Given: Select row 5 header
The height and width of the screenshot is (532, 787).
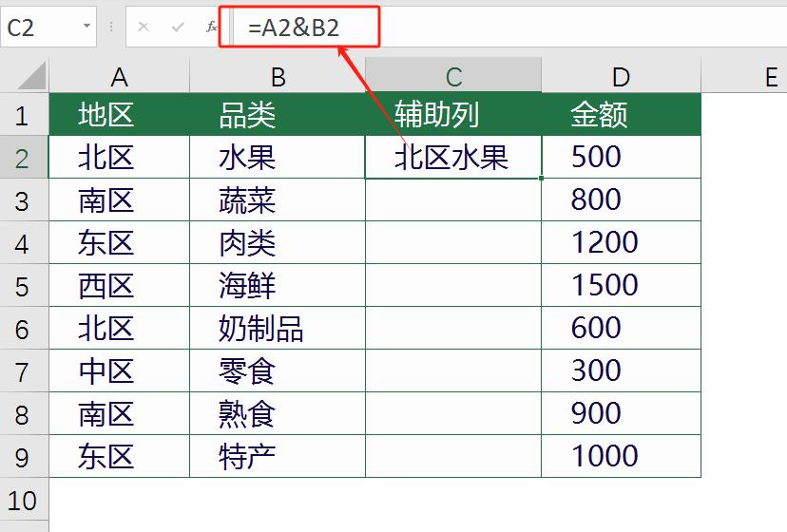Looking at the screenshot, I should 24,286.
